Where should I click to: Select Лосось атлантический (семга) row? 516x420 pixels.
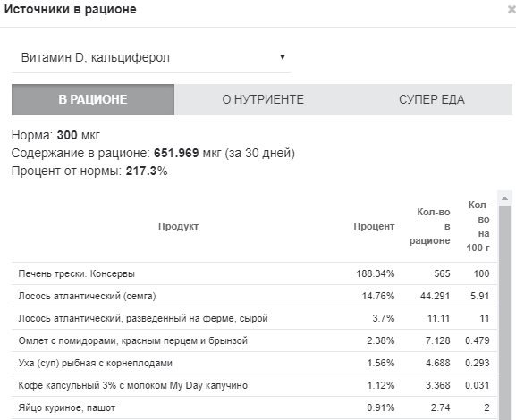click(254, 296)
